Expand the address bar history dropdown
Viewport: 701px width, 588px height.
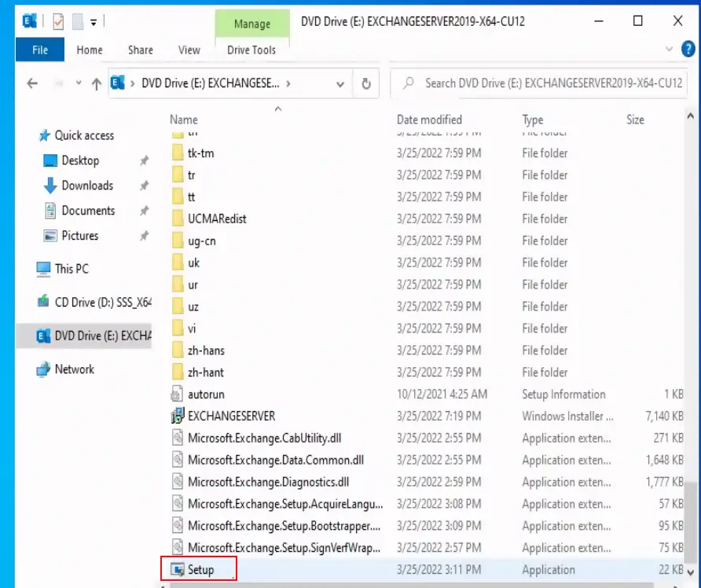(x=340, y=83)
